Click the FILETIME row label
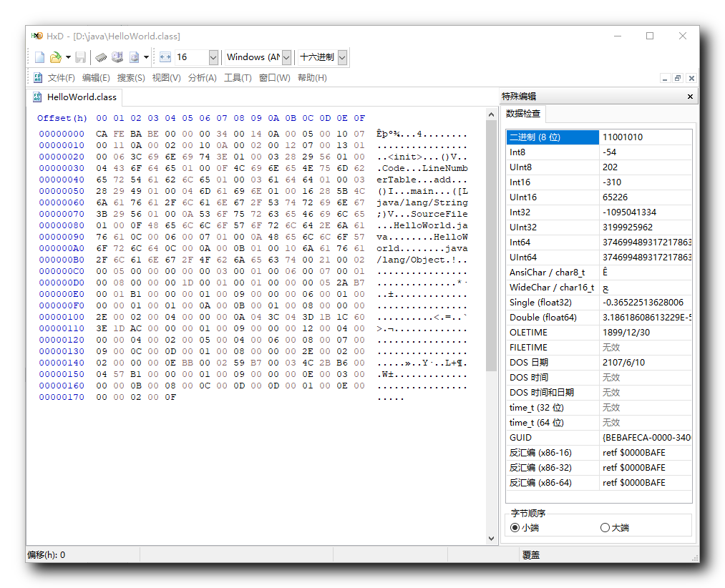 click(528, 348)
